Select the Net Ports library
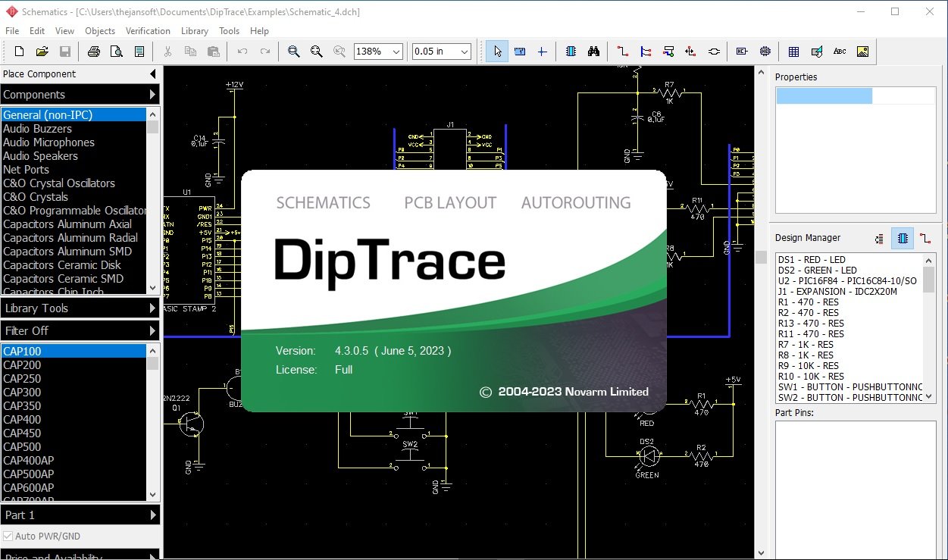Viewport: 948px width, 560px height. click(x=74, y=170)
